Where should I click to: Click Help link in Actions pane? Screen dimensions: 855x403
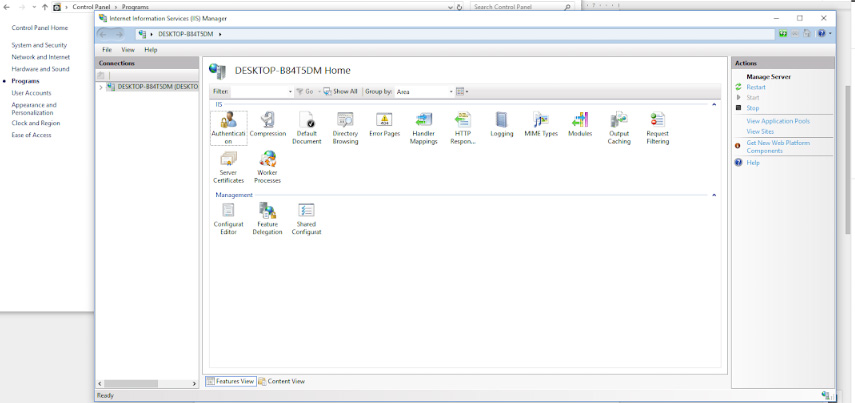752,163
